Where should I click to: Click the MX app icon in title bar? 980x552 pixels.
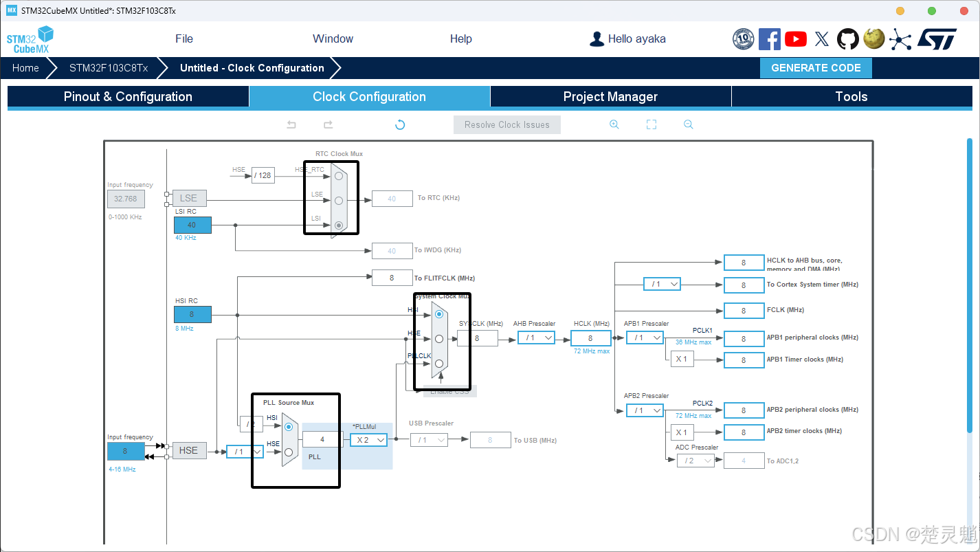click(x=12, y=10)
